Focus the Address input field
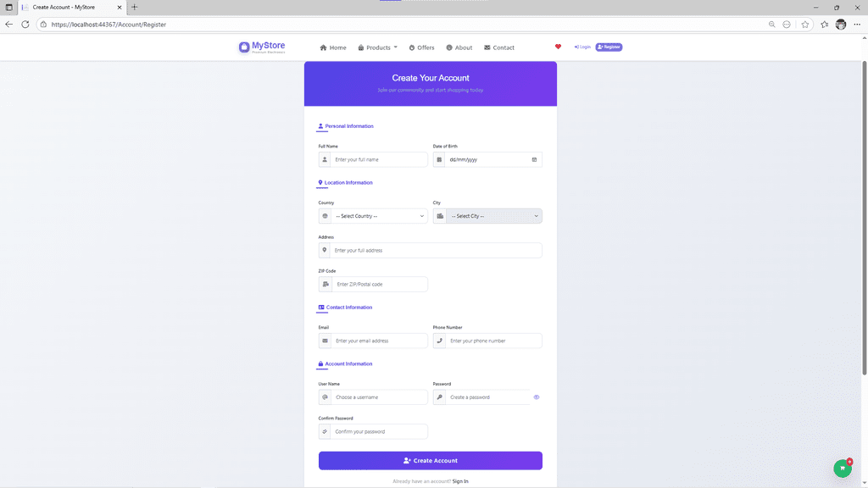Screen dimensions: 868x488 tap(437, 250)
